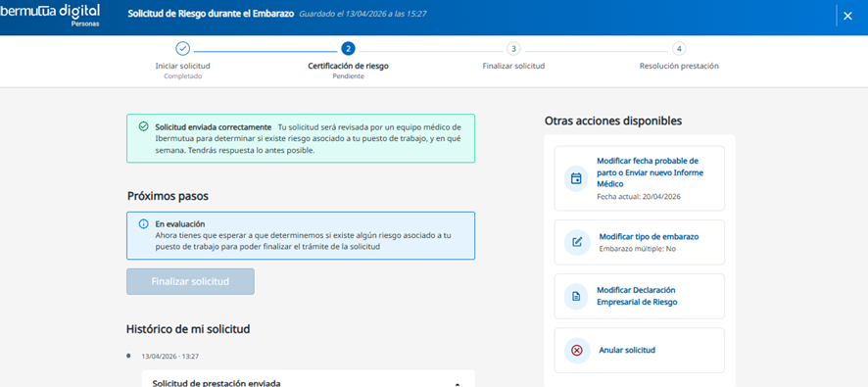Click the disabled Finalizar solicitud button
Screen dimensions: 868x387
coord(190,281)
